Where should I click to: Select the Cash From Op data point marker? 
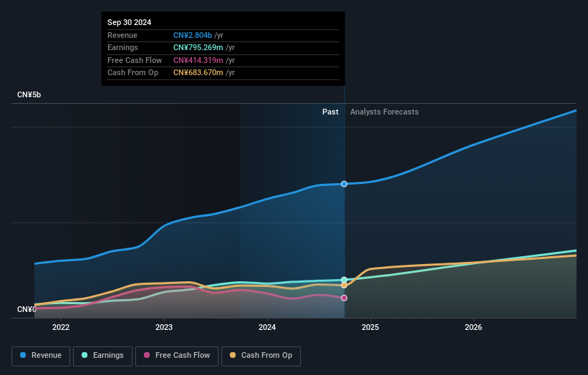click(344, 286)
